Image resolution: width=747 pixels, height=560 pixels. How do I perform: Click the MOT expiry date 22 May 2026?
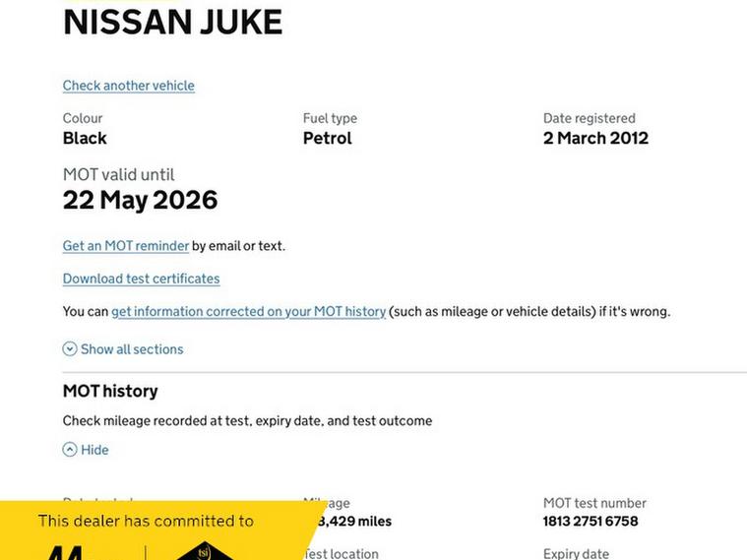pos(140,201)
